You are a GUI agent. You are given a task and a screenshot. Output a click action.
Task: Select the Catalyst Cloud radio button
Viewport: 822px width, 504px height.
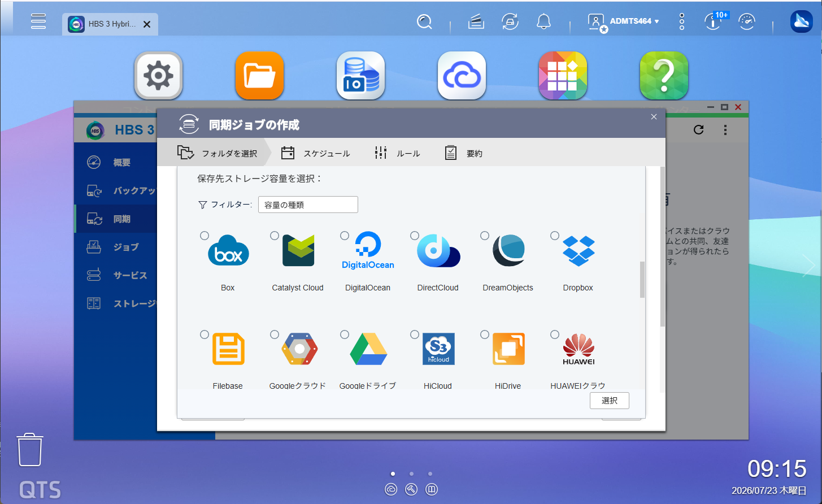click(x=275, y=236)
